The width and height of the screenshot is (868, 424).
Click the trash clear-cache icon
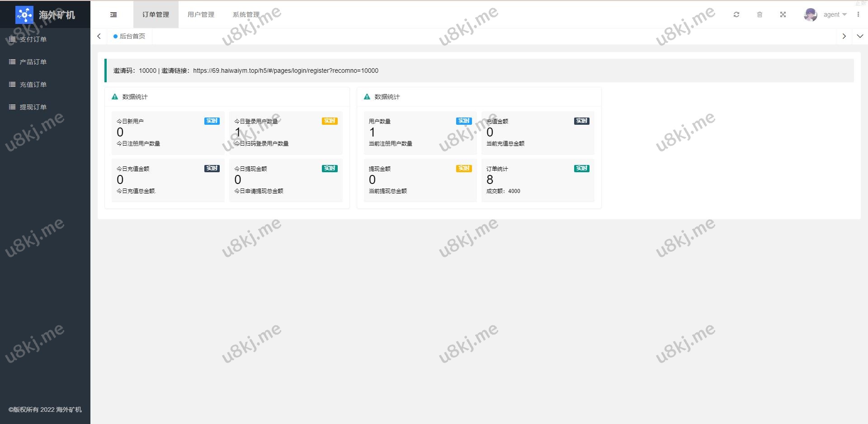click(x=759, y=14)
